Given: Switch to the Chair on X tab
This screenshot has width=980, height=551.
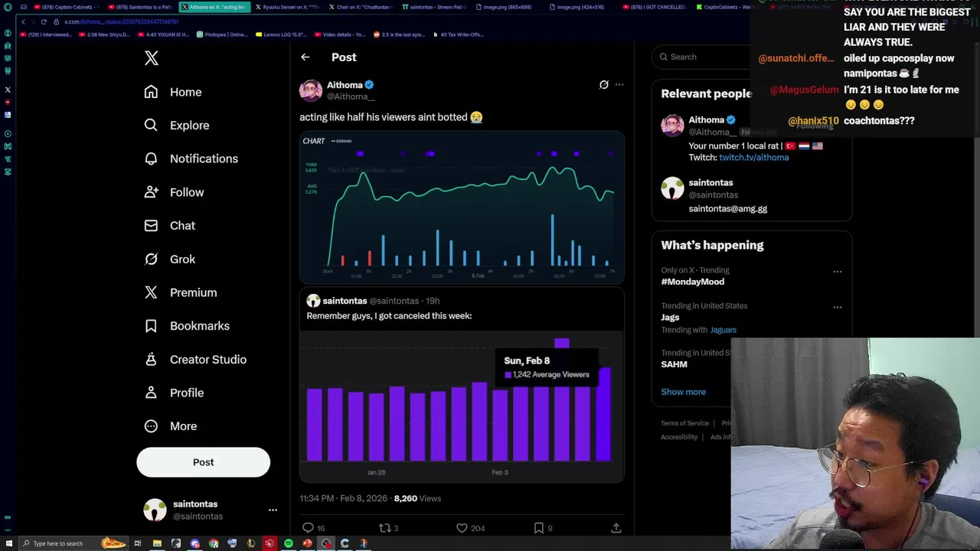Looking at the screenshot, I should click(x=360, y=7).
